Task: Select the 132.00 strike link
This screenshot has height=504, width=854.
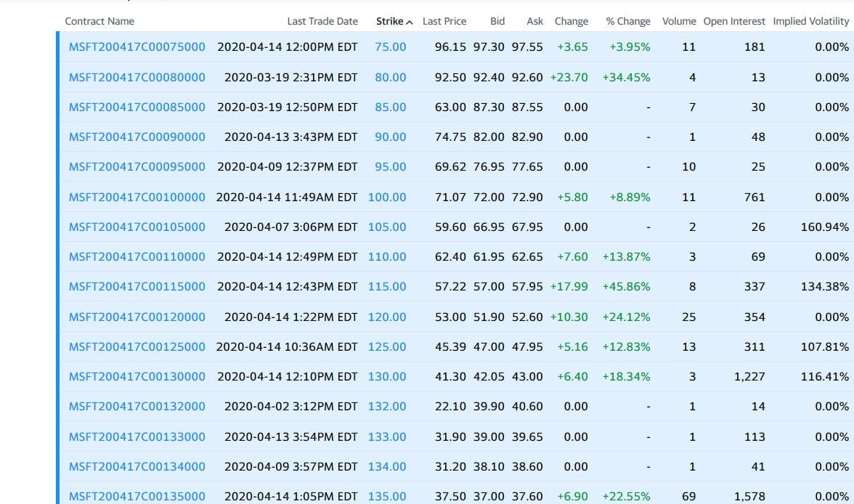Action: pyautogui.click(x=387, y=406)
